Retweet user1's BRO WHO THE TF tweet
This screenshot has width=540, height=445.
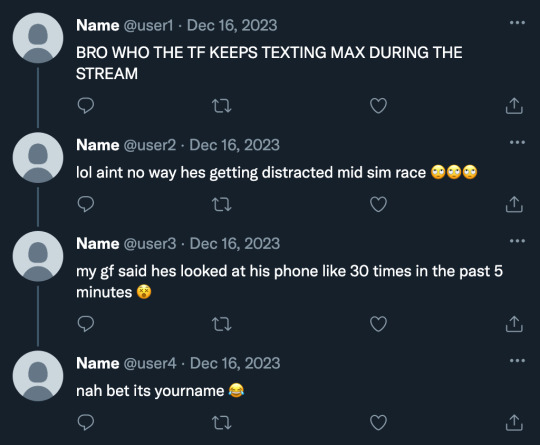(x=221, y=106)
